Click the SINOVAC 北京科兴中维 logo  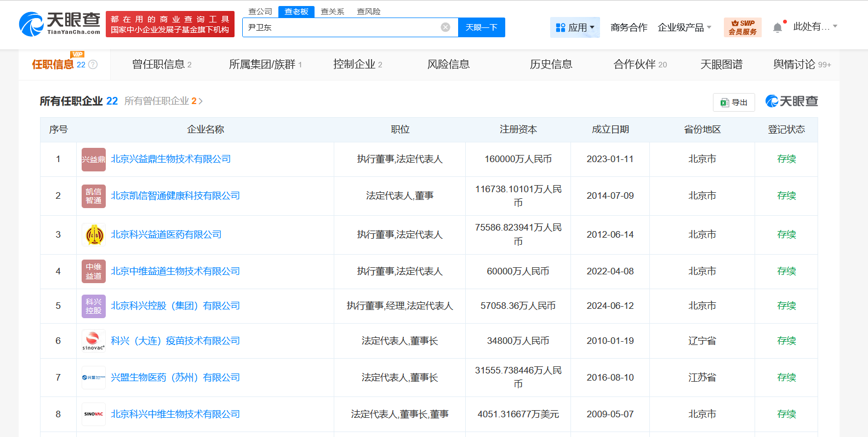click(94, 415)
